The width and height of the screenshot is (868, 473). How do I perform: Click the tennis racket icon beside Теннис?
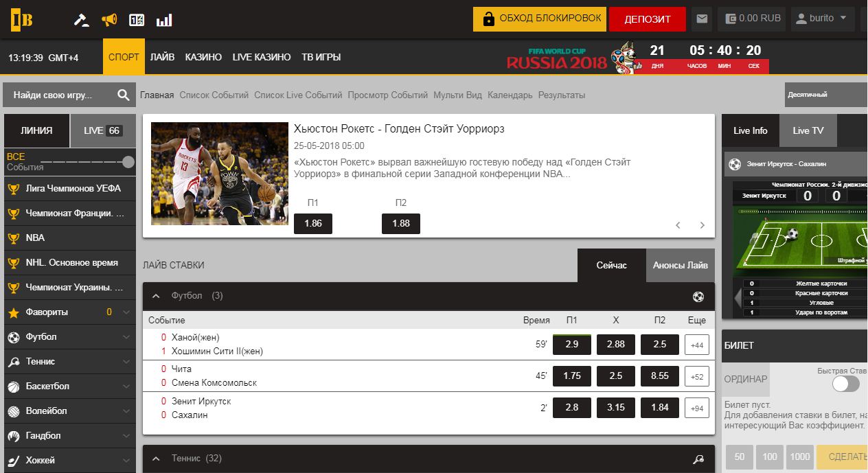[13, 362]
